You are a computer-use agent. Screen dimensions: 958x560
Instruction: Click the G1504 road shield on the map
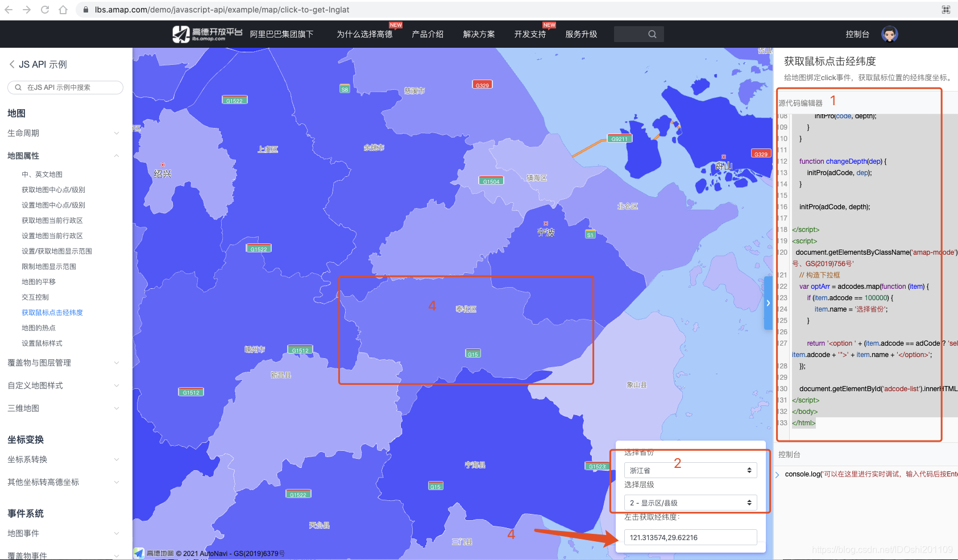(491, 181)
